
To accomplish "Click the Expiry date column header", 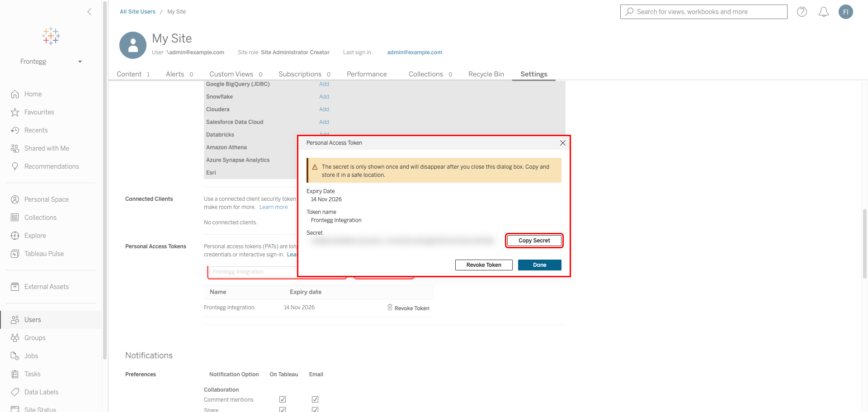I will coord(306,292).
